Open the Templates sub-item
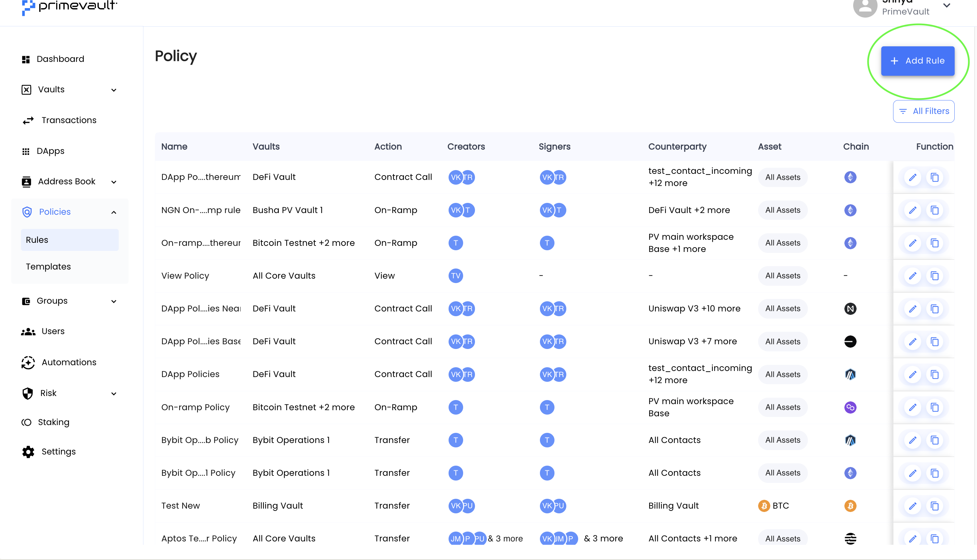977x560 pixels. (x=48, y=266)
